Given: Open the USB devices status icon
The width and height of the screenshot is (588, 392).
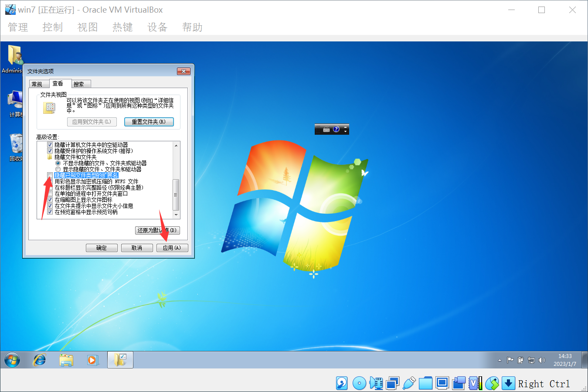Looking at the screenshot, I should (409, 383).
